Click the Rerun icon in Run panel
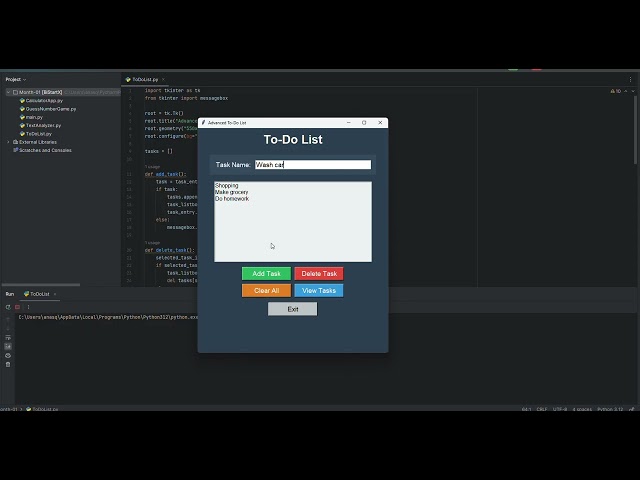 click(x=8, y=307)
